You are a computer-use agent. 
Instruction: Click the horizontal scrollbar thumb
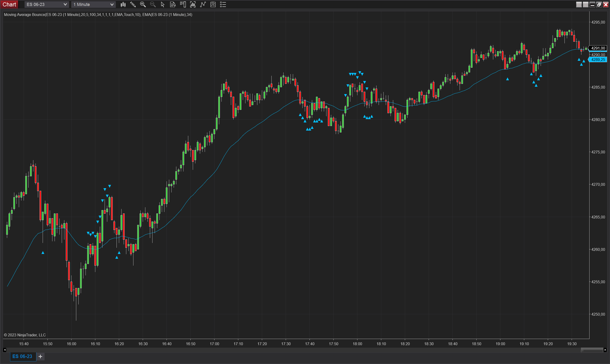(592, 350)
